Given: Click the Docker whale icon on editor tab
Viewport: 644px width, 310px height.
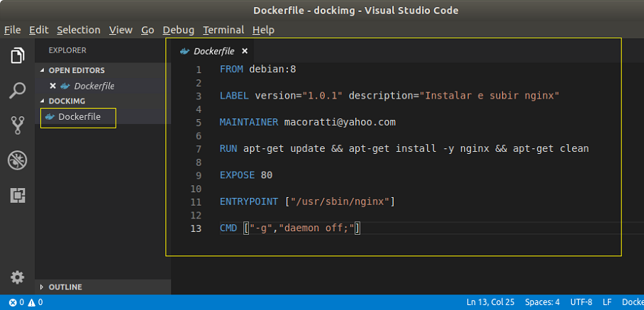Looking at the screenshot, I should tap(185, 51).
